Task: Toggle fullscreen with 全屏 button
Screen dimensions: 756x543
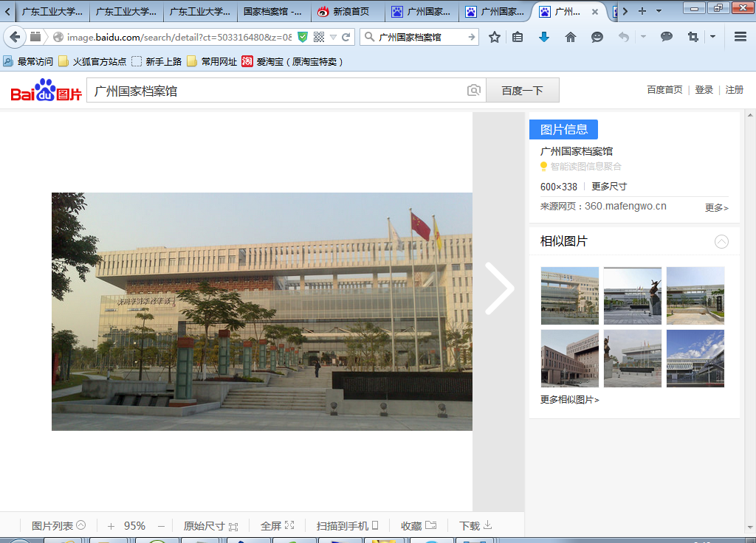Action: click(x=277, y=526)
